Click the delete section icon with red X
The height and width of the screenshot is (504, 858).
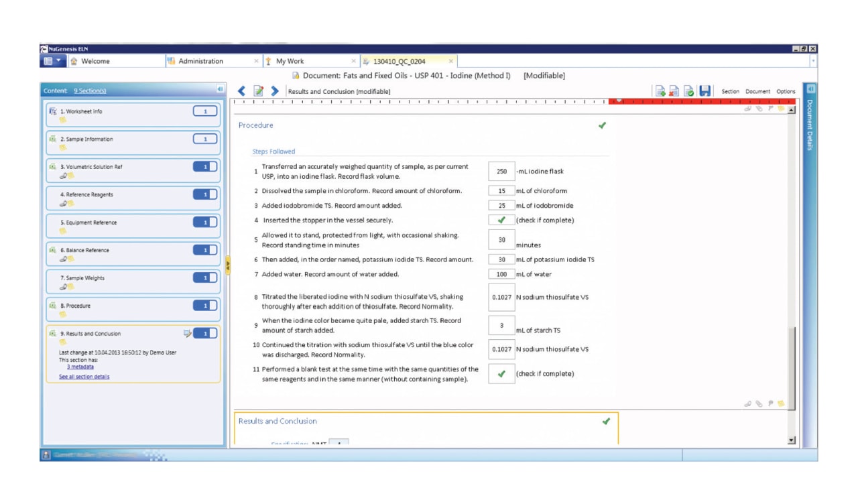[674, 90]
